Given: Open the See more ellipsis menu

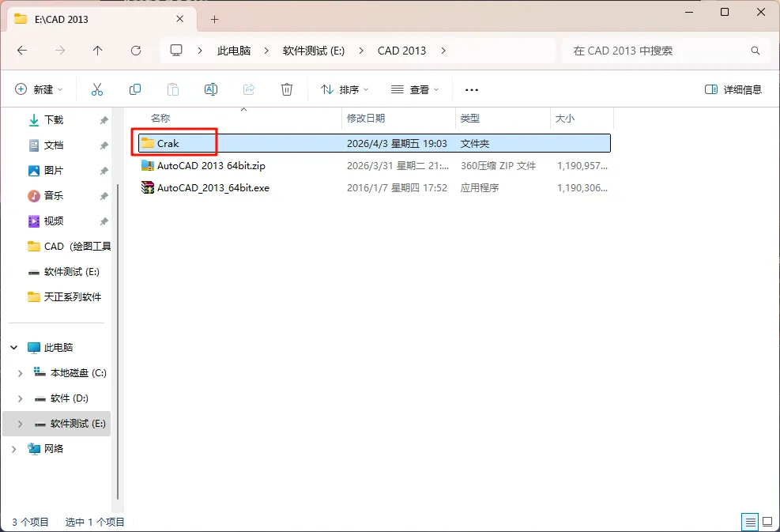Looking at the screenshot, I should point(472,90).
